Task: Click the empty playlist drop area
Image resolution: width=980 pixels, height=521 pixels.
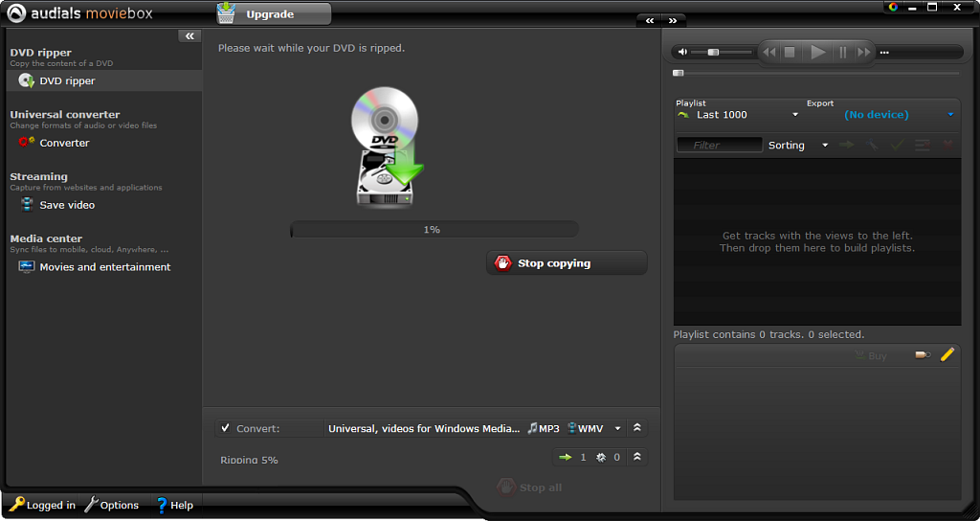Action: click(817, 241)
